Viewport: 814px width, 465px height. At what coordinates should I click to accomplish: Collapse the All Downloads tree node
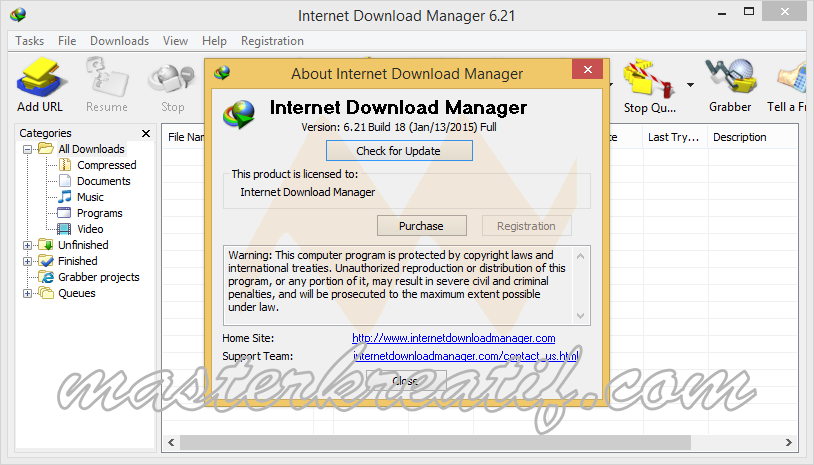click(x=28, y=149)
